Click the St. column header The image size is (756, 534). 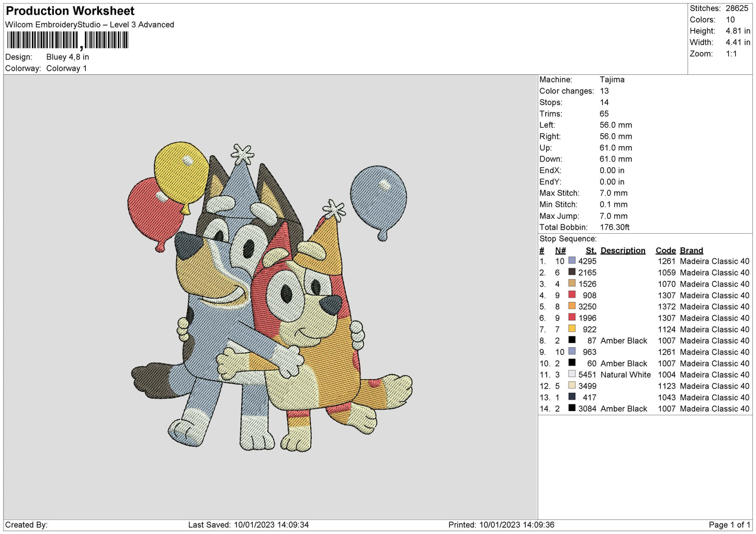pyautogui.click(x=591, y=251)
